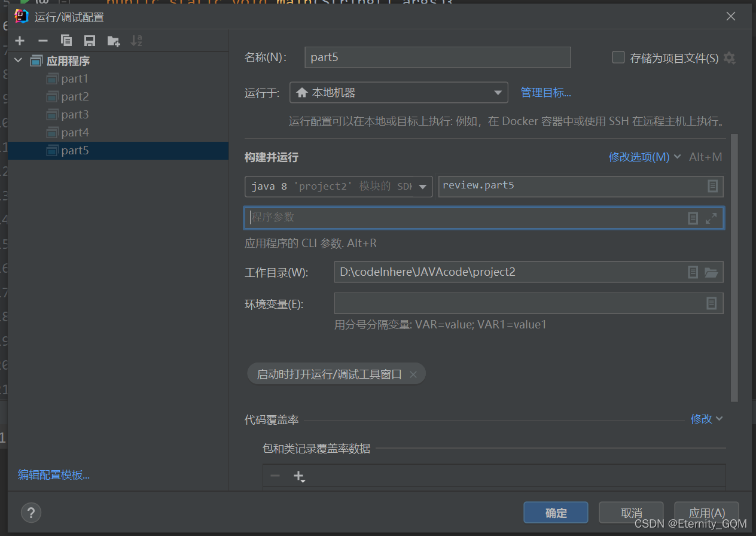Image resolution: width=756 pixels, height=536 pixels.
Task: Sort configurations alphabetically
Action: 136,41
